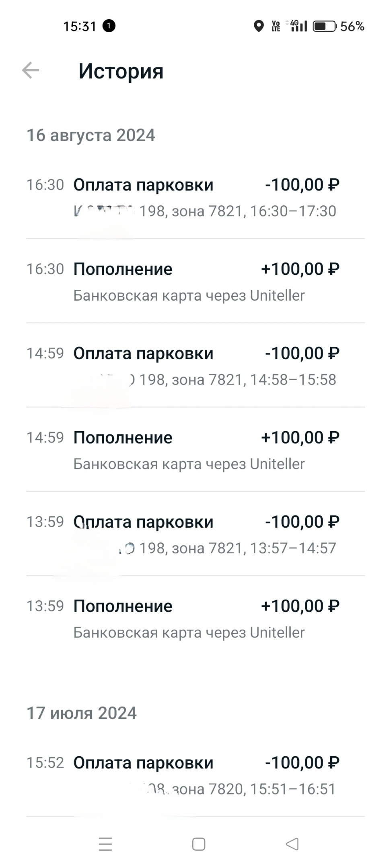Open 13:59 Оплата парковки transaction
The height and width of the screenshot is (868, 391).
[x=195, y=534]
